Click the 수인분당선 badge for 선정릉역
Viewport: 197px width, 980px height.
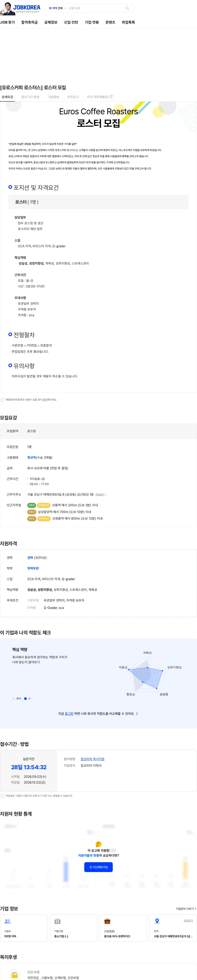point(44,519)
